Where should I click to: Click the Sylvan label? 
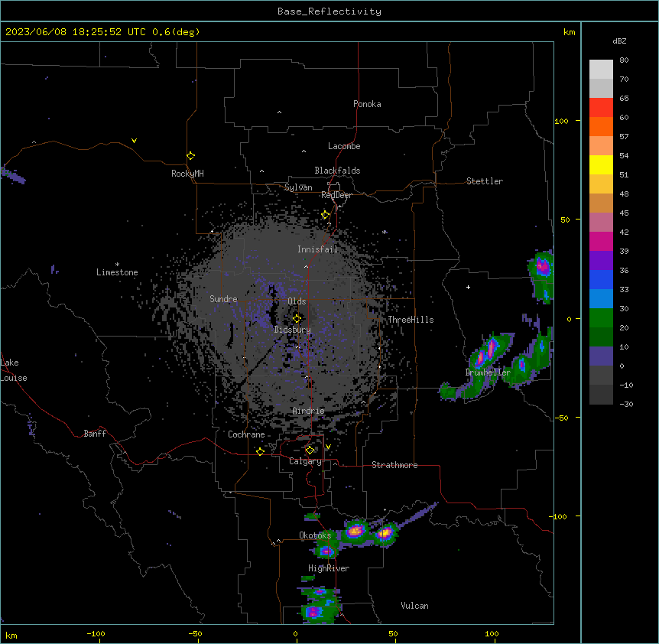coord(298,187)
